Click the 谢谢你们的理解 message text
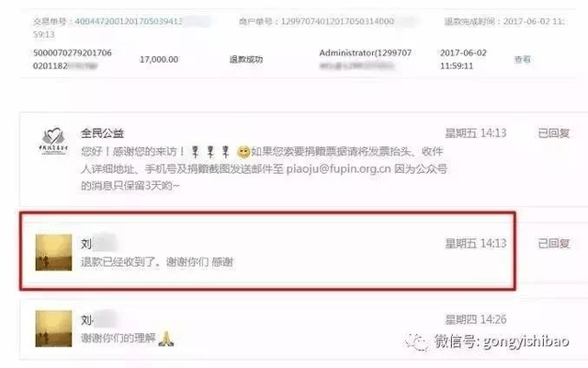 (119, 338)
